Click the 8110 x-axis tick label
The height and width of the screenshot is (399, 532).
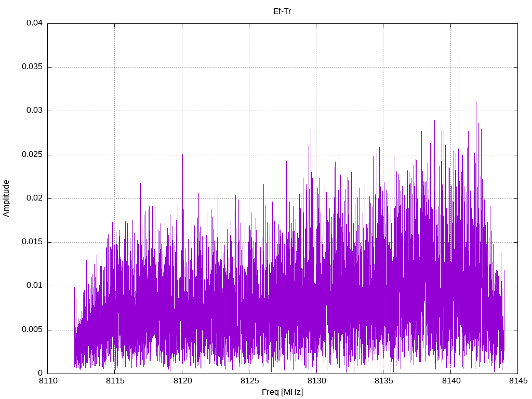(x=48, y=381)
